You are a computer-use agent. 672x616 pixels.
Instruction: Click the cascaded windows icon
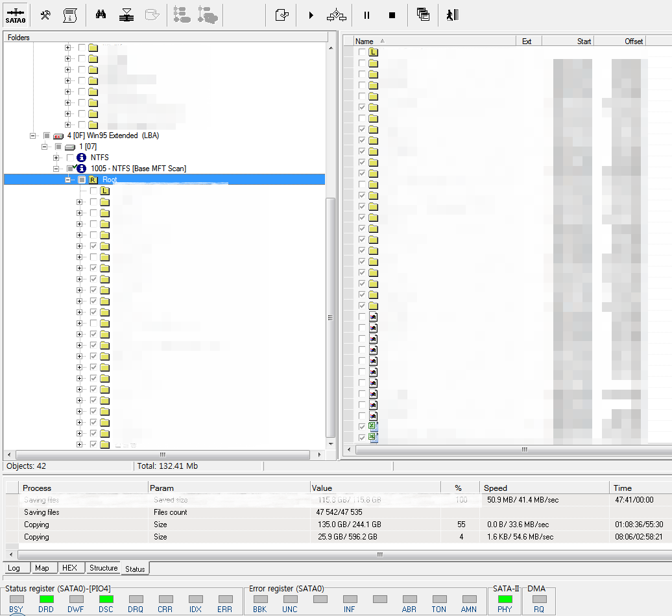point(423,15)
